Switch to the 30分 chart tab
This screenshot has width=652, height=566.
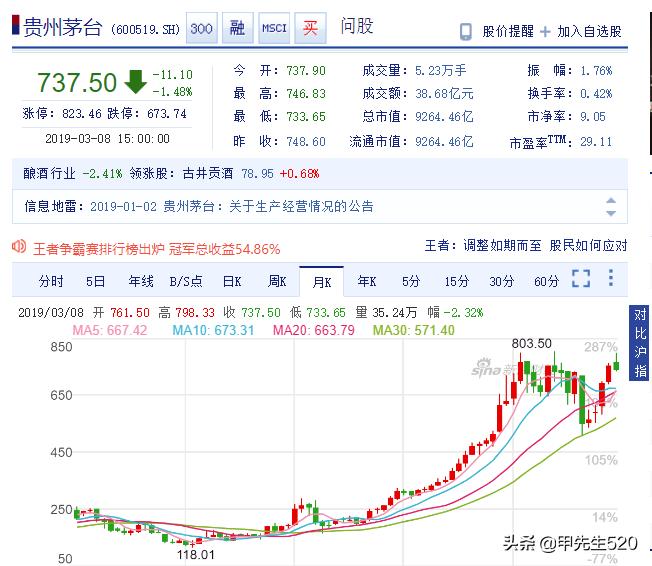501,282
